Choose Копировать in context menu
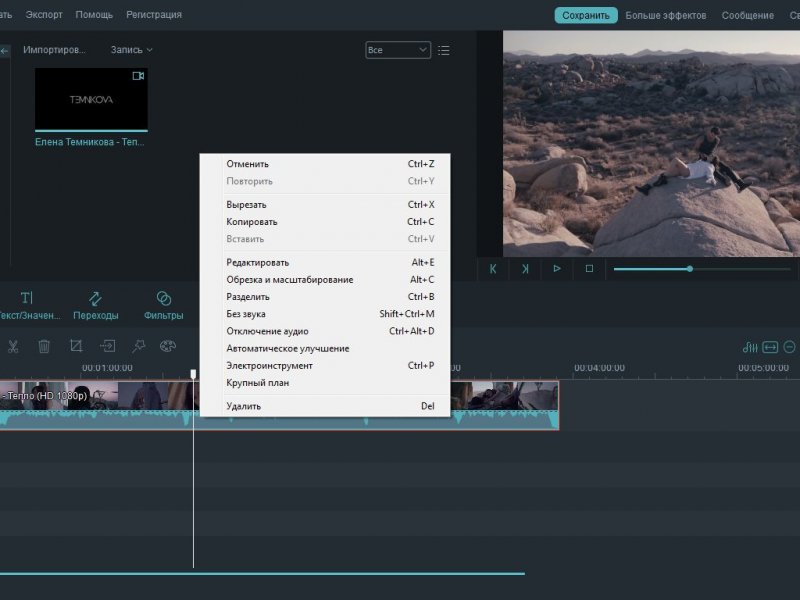This screenshot has width=800, height=600. (x=324, y=222)
